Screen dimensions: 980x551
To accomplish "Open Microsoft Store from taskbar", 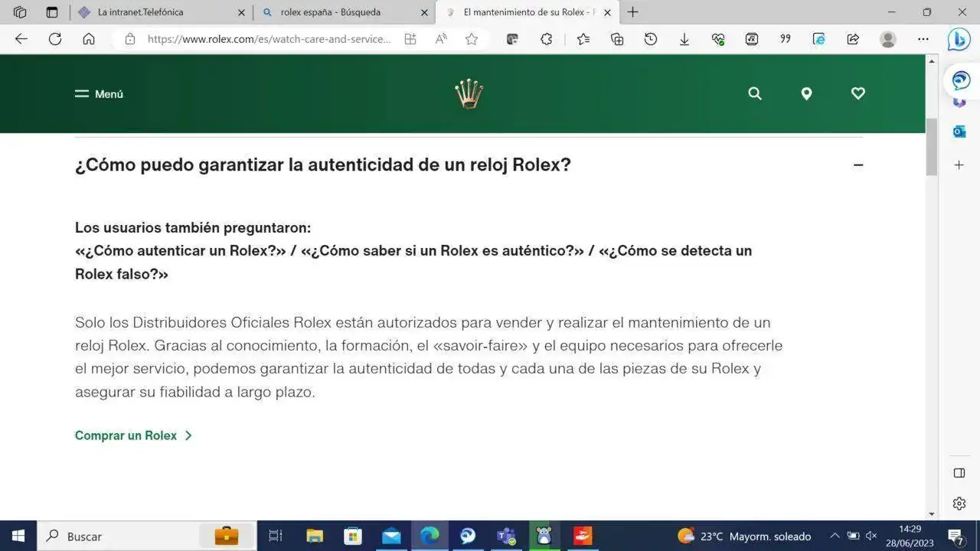I will tap(352, 536).
